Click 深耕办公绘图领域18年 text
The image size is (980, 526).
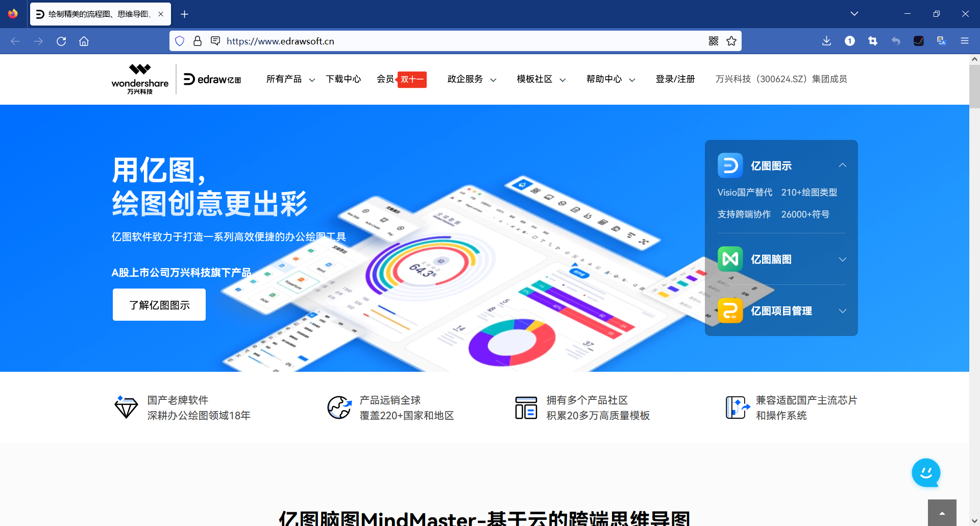click(x=199, y=416)
